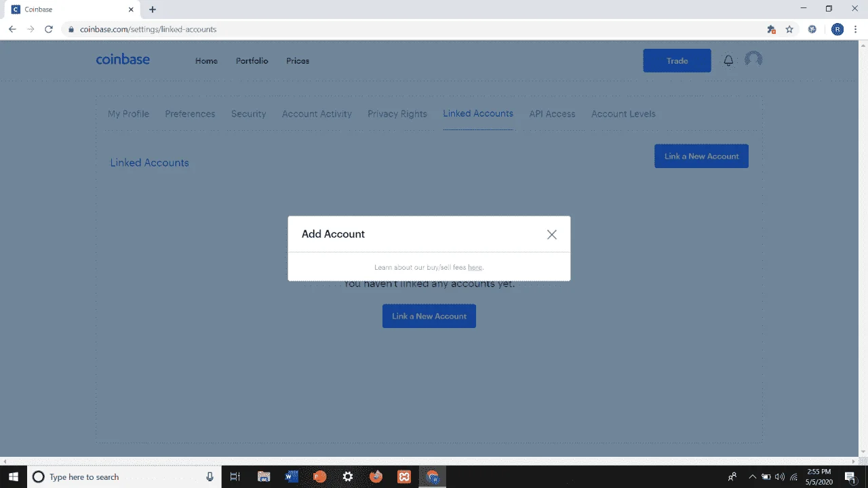Image resolution: width=868 pixels, height=488 pixels.
Task: Show hidden tray icons
Action: click(752, 476)
